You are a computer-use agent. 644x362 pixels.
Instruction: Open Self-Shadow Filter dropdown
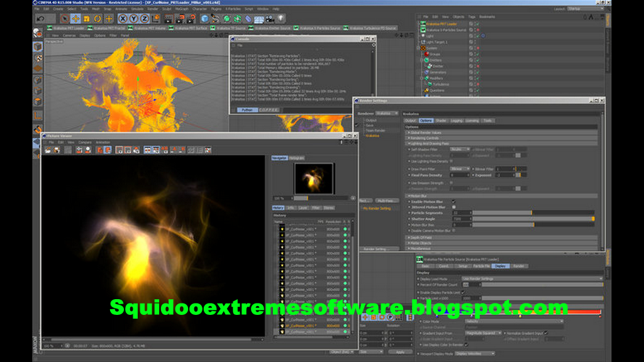tap(460, 150)
